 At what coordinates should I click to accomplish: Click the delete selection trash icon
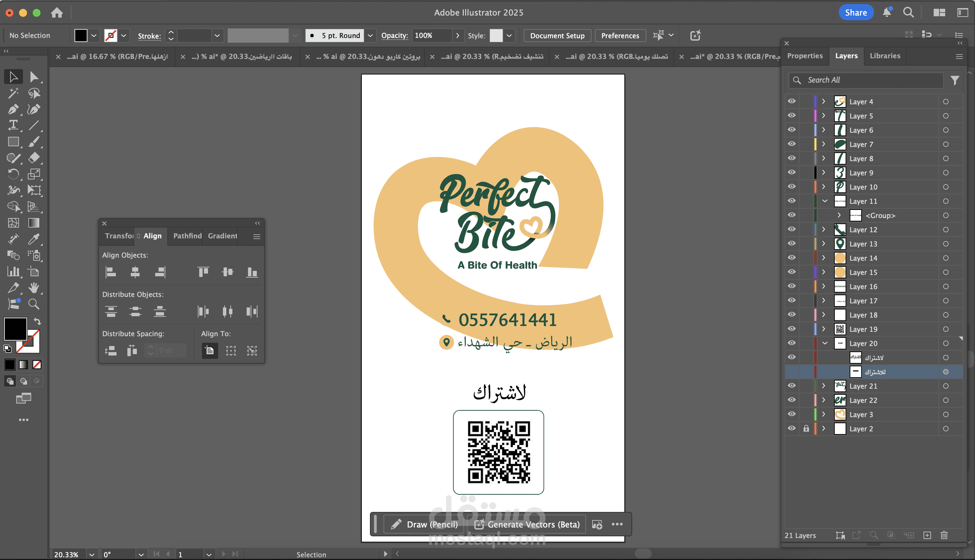point(944,535)
